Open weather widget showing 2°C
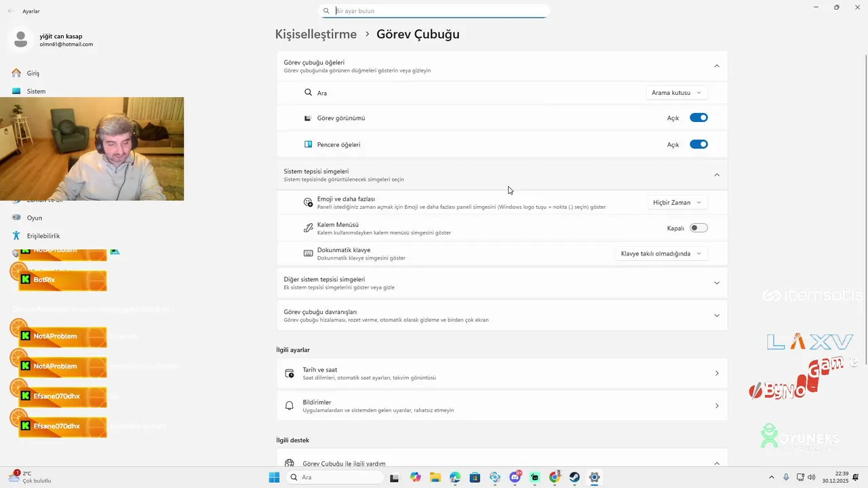 click(x=31, y=477)
